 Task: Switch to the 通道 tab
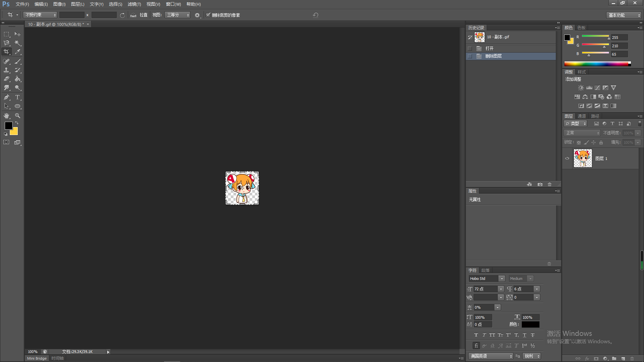582,116
